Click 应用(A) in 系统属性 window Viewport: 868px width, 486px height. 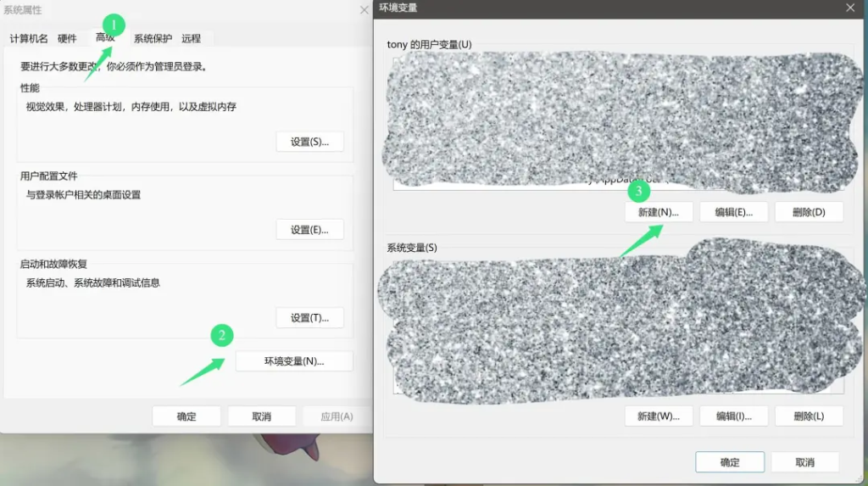337,416
